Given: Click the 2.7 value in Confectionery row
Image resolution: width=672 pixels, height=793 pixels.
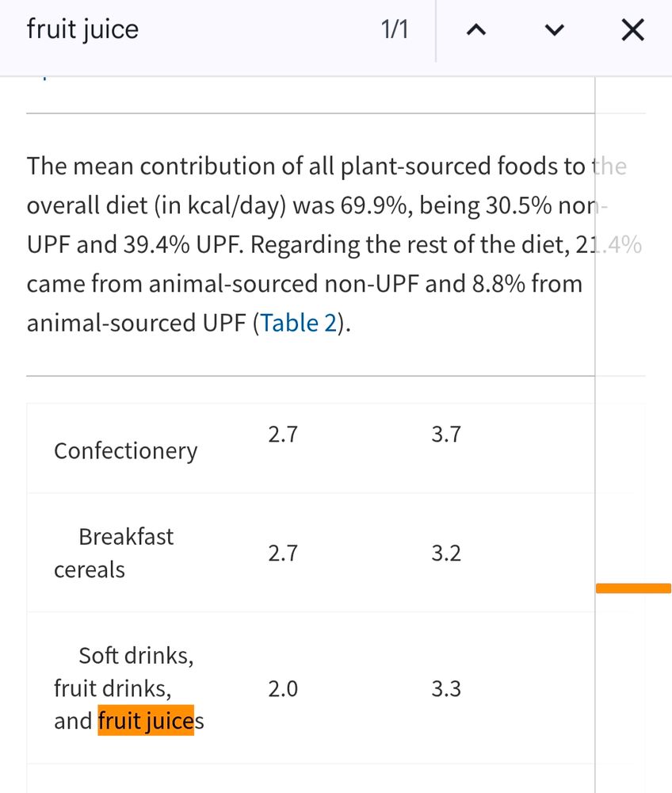Looking at the screenshot, I should pos(283,435).
